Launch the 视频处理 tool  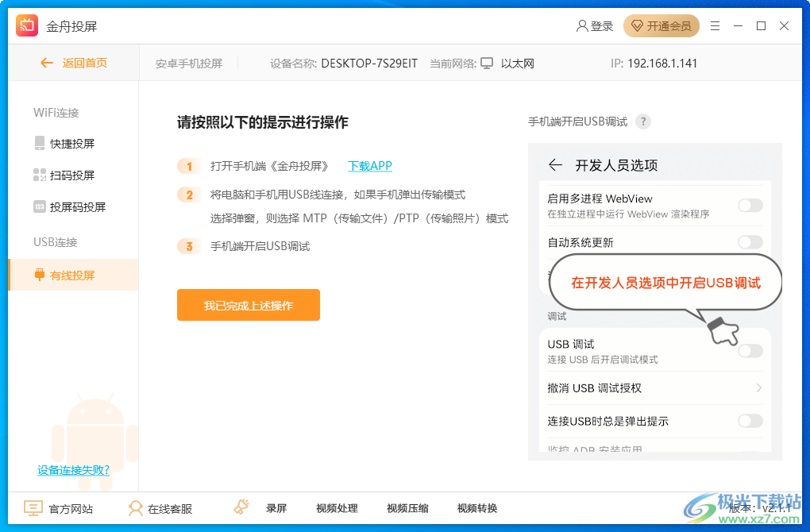tap(336, 508)
